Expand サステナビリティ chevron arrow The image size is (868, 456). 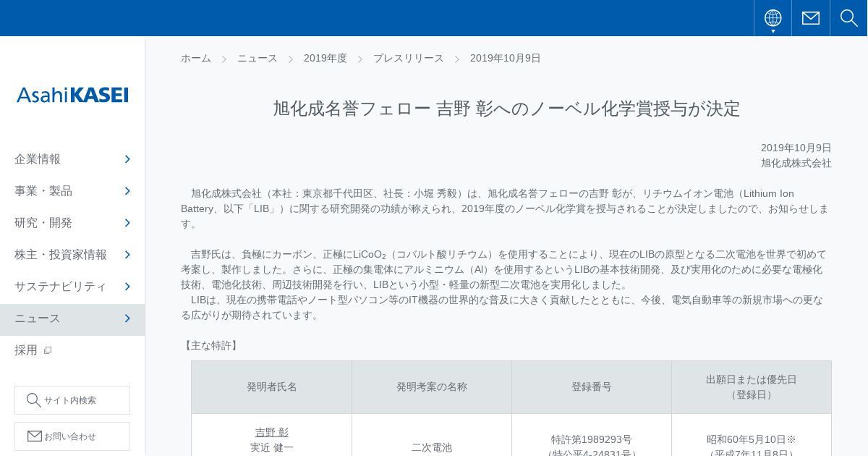click(x=127, y=287)
